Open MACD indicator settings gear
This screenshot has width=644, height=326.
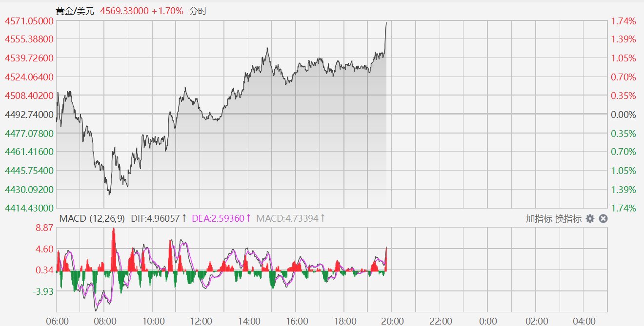coord(590,219)
